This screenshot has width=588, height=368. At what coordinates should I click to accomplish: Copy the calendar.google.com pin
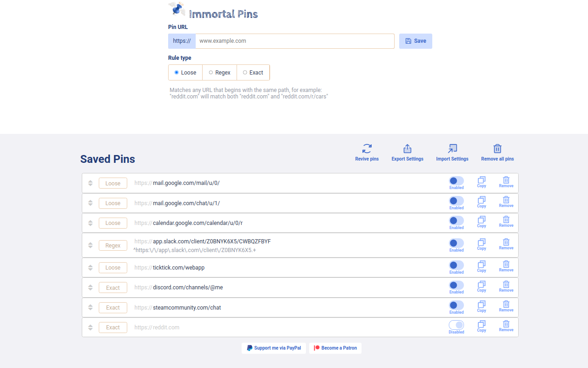pos(481,222)
